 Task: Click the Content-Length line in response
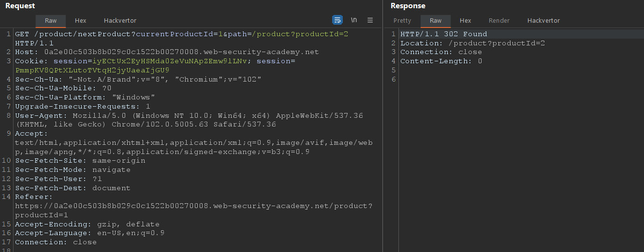pos(441,61)
